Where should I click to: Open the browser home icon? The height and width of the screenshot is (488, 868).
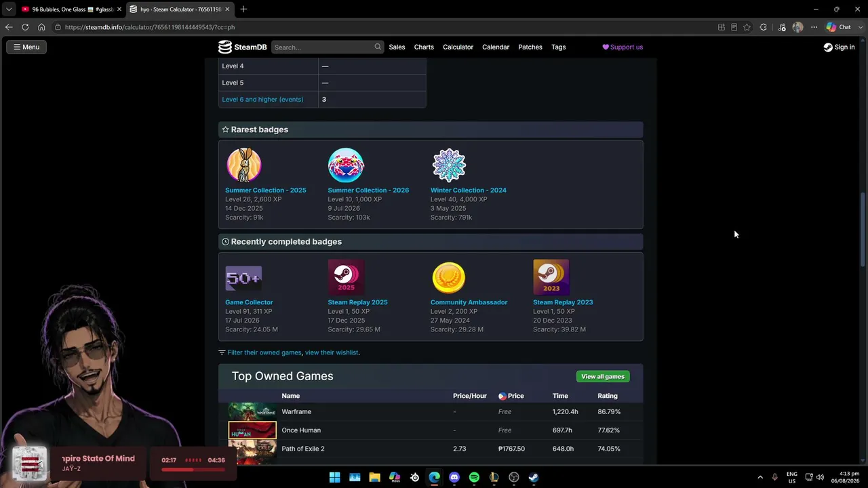click(x=41, y=27)
